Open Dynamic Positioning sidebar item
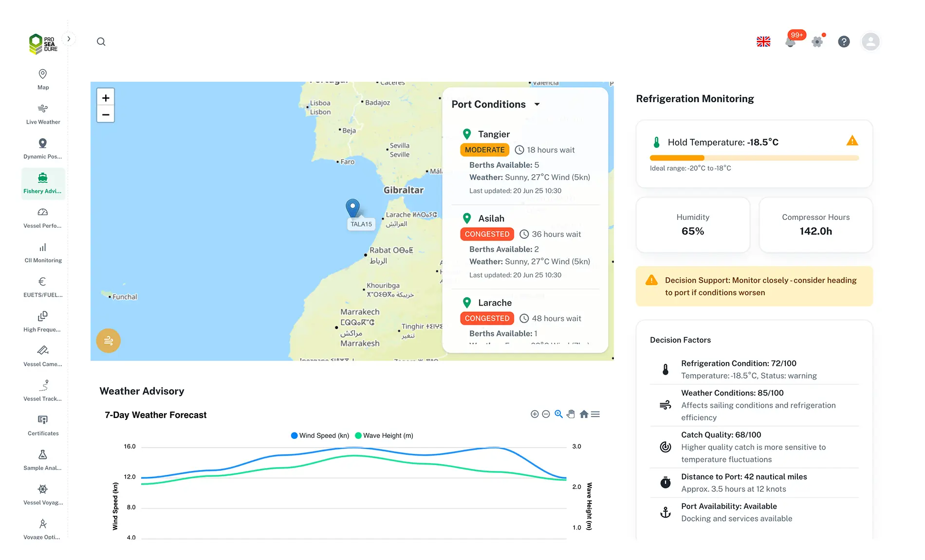The width and height of the screenshot is (925, 560). pyautogui.click(x=43, y=149)
